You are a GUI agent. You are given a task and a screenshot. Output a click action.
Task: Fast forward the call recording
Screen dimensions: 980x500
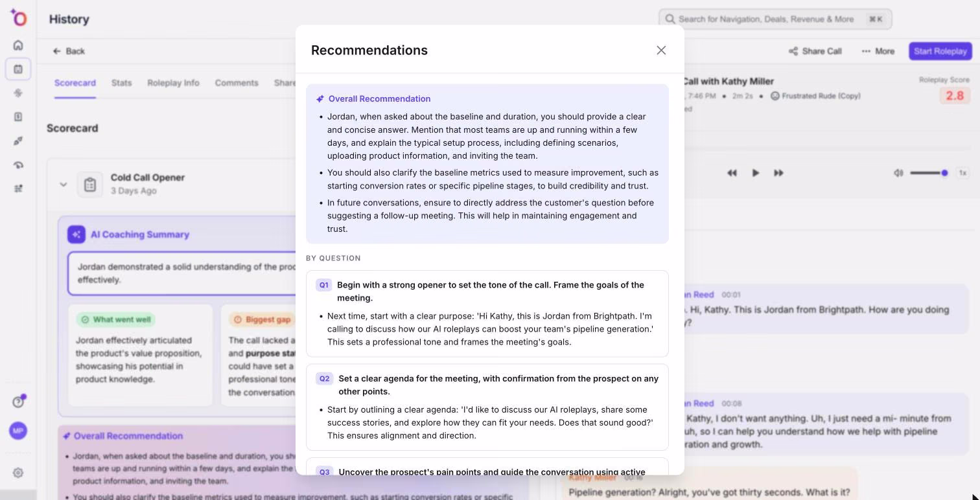pos(778,173)
